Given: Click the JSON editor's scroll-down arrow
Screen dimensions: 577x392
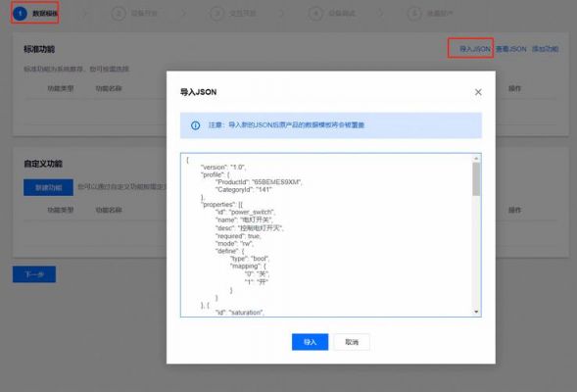Looking at the screenshot, I should 476,312.
